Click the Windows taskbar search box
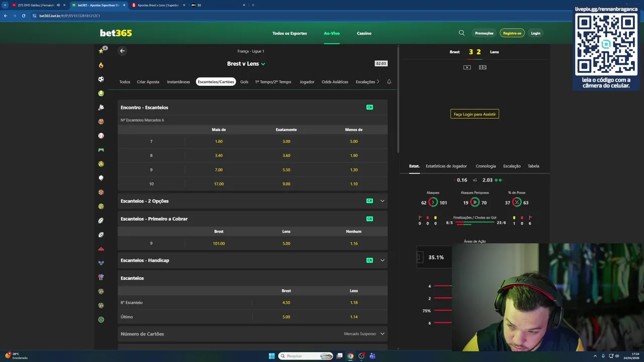 307,356
